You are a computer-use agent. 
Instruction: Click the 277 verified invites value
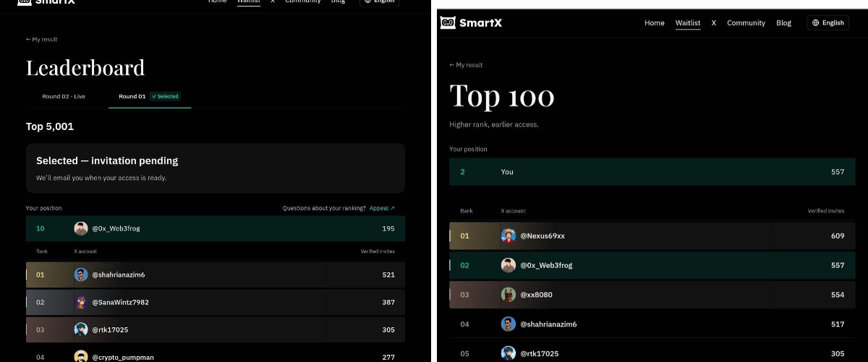[388, 357]
